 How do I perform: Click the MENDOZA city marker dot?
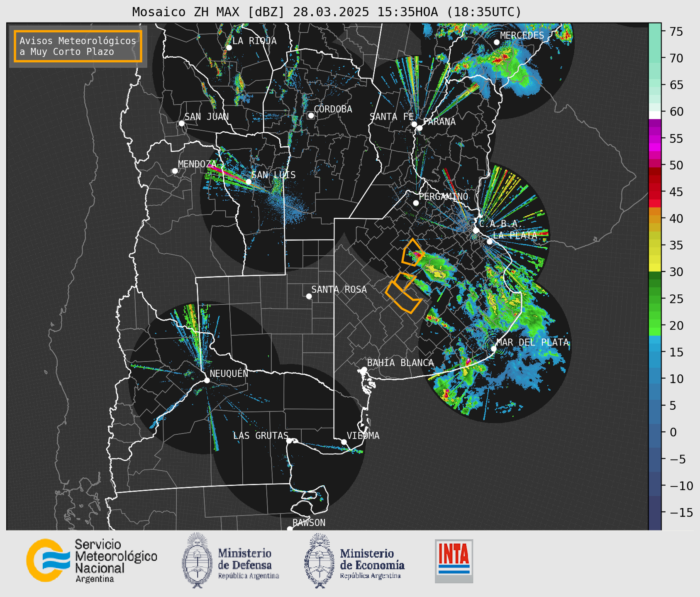pyautogui.click(x=175, y=171)
